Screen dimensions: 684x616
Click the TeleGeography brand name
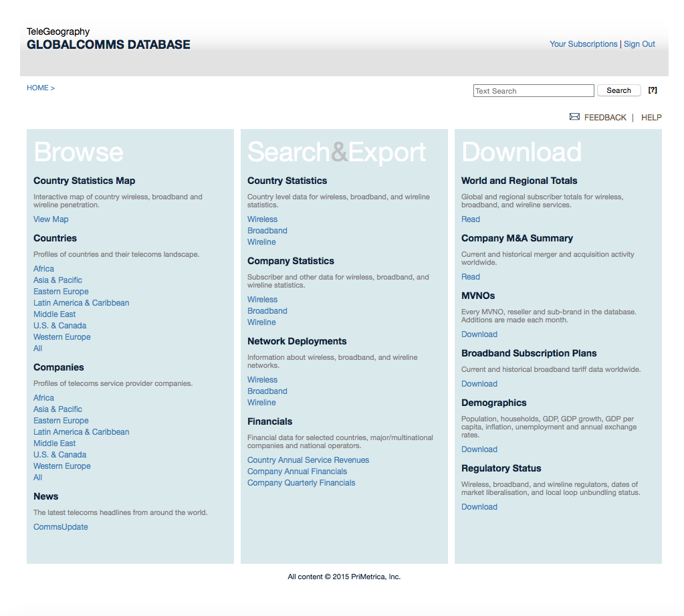(58, 31)
